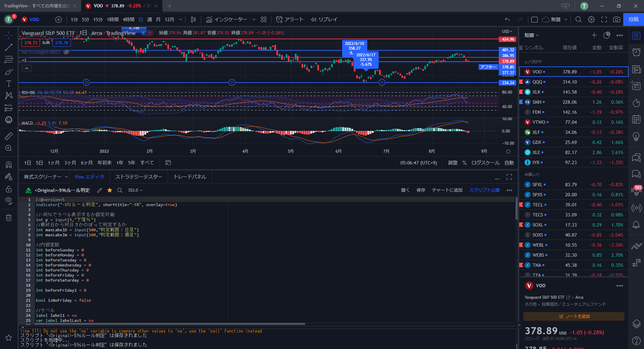Toggle ログスケール log scale mode
644x349 pixels.
click(485, 163)
